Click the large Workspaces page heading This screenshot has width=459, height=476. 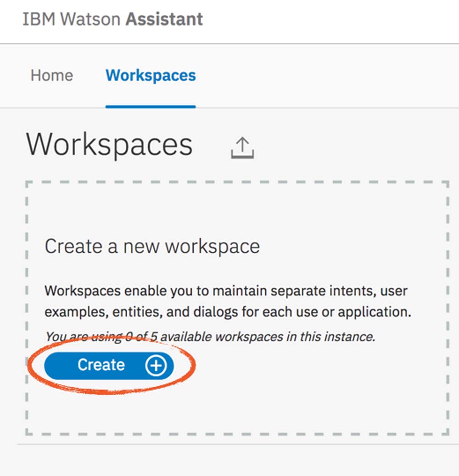tap(109, 145)
